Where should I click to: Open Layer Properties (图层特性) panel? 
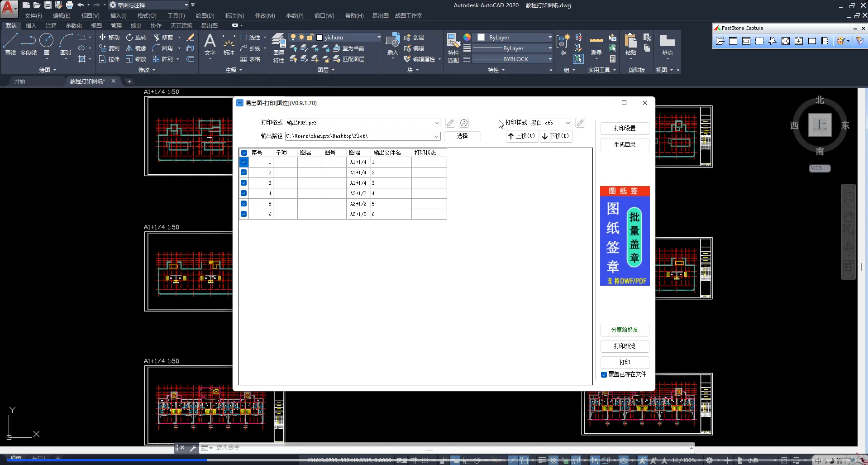pos(279,48)
